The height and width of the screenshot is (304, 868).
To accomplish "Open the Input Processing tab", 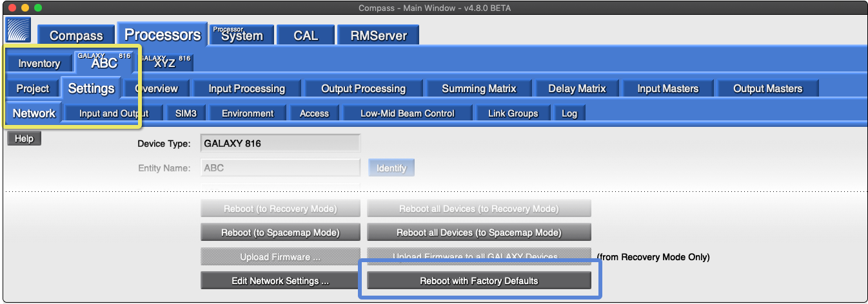I will coord(246,88).
